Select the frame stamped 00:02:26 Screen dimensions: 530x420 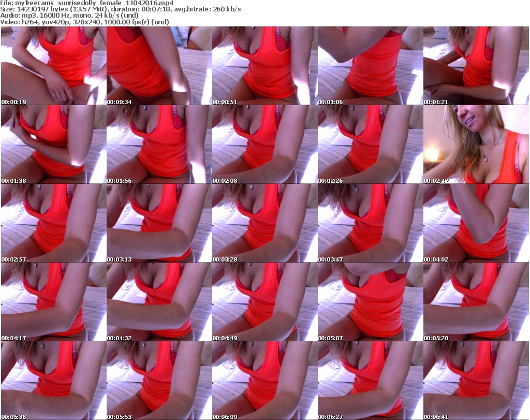371,144
